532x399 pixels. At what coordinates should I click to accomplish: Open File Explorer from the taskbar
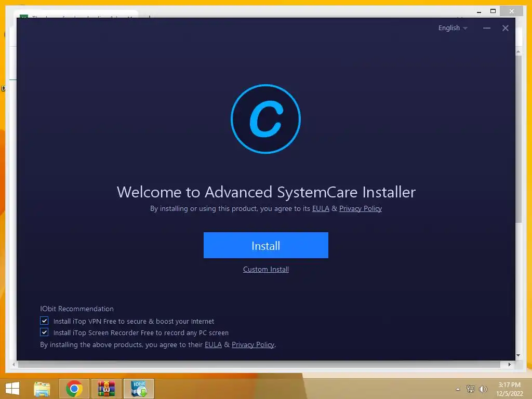click(x=42, y=389)
